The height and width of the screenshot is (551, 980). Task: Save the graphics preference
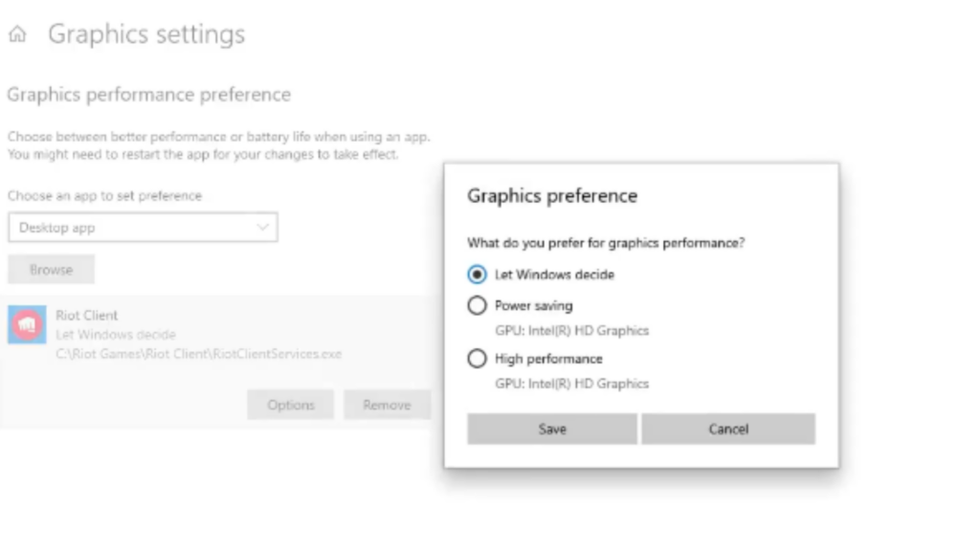(x=550, y=429)
